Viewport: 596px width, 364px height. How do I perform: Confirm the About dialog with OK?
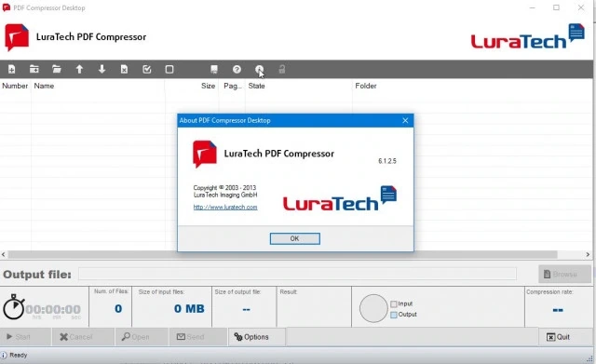[295, 238]
